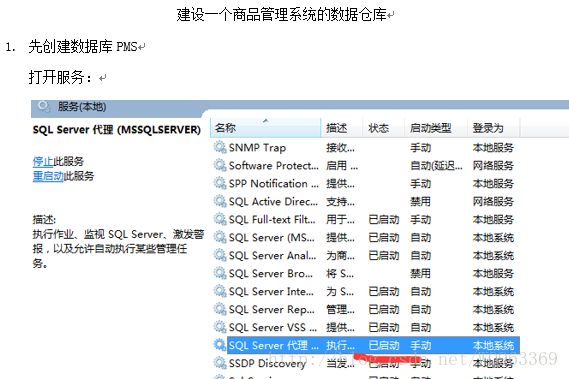Click the gear icon beside SQL Server (MS...
Viewport: 569px width, 379px height.
pos(220,237)
